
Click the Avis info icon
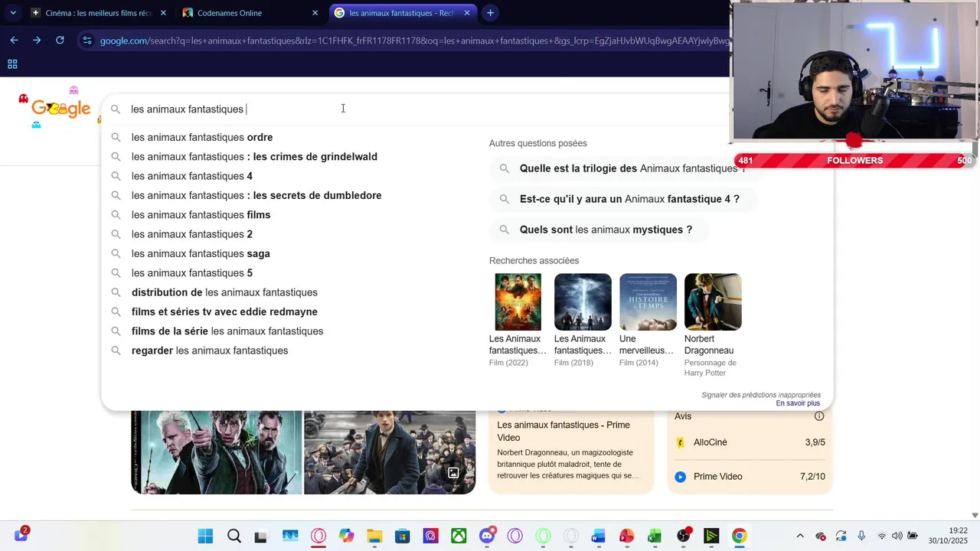(819, 416)
